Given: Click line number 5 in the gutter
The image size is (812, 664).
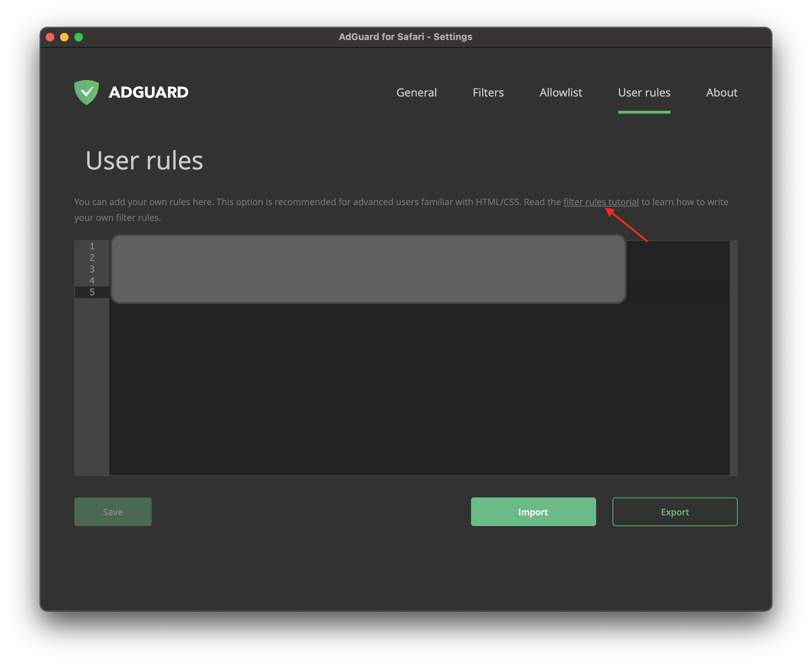Looking at the screenshot, I should [x=92, y=292].
